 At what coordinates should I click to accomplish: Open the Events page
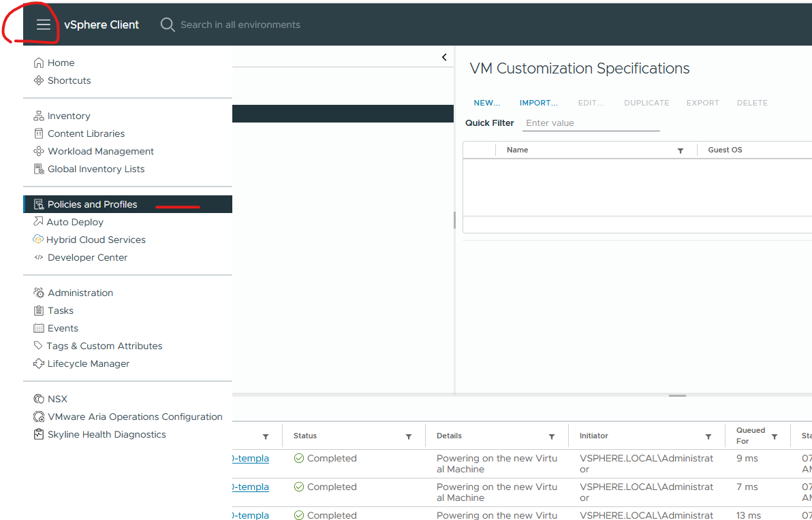(x=63, y=328)
